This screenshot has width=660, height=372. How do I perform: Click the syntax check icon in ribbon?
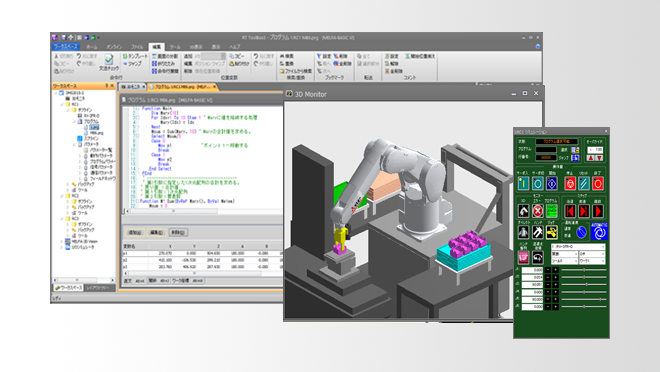coord(109,59)
